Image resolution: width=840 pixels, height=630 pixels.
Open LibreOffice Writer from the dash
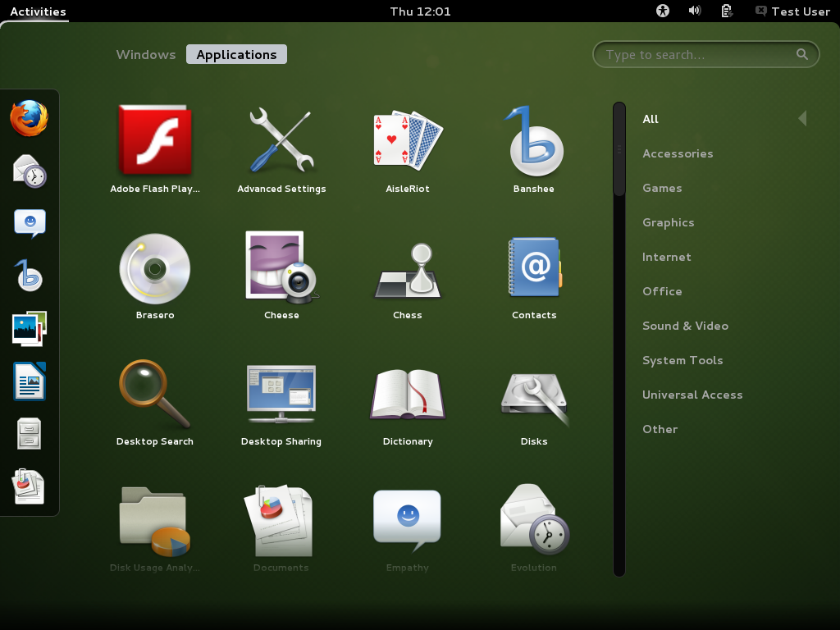point(30,381)
